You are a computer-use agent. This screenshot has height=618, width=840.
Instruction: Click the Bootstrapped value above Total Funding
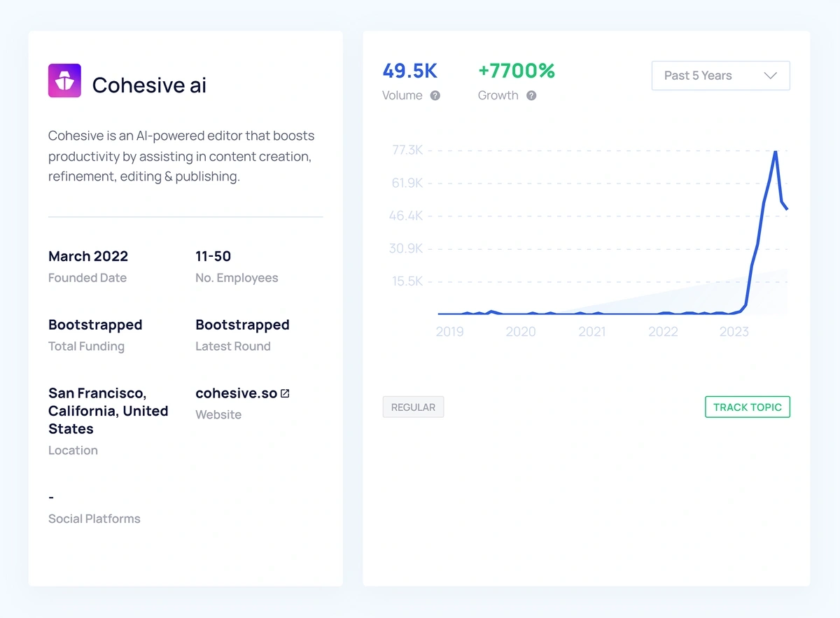(95, 325)
